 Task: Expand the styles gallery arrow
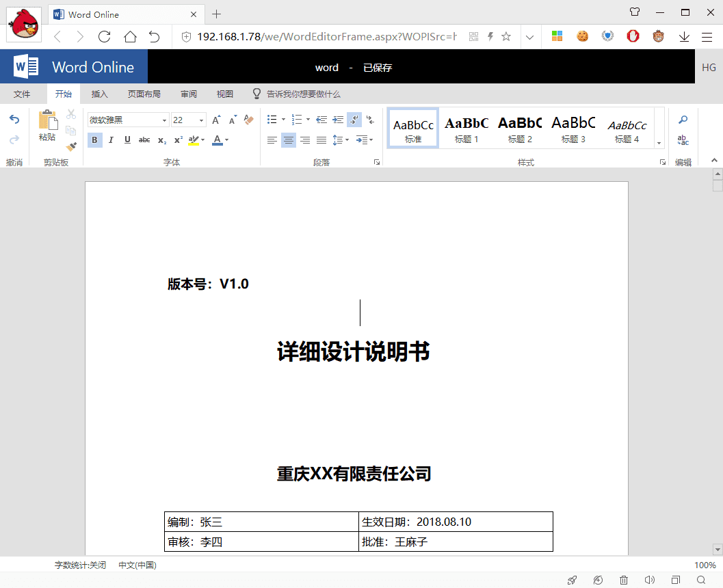pos(659,144)
